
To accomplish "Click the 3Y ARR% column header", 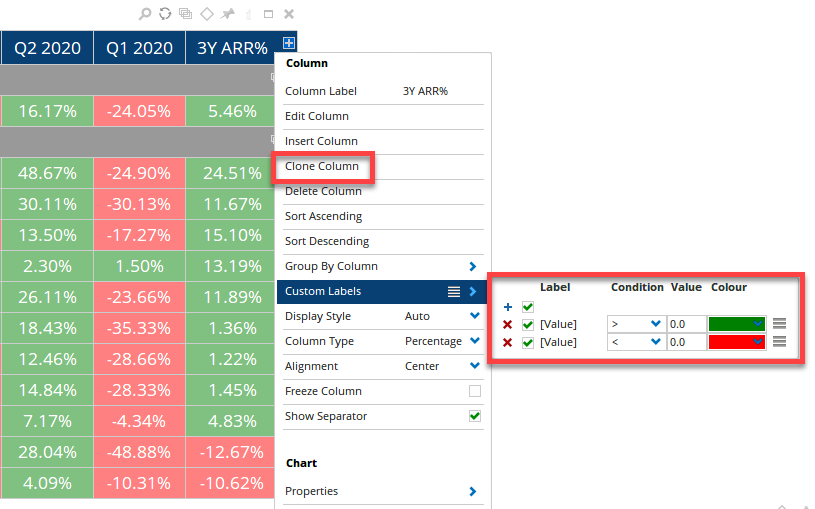I will click(232, 48).
